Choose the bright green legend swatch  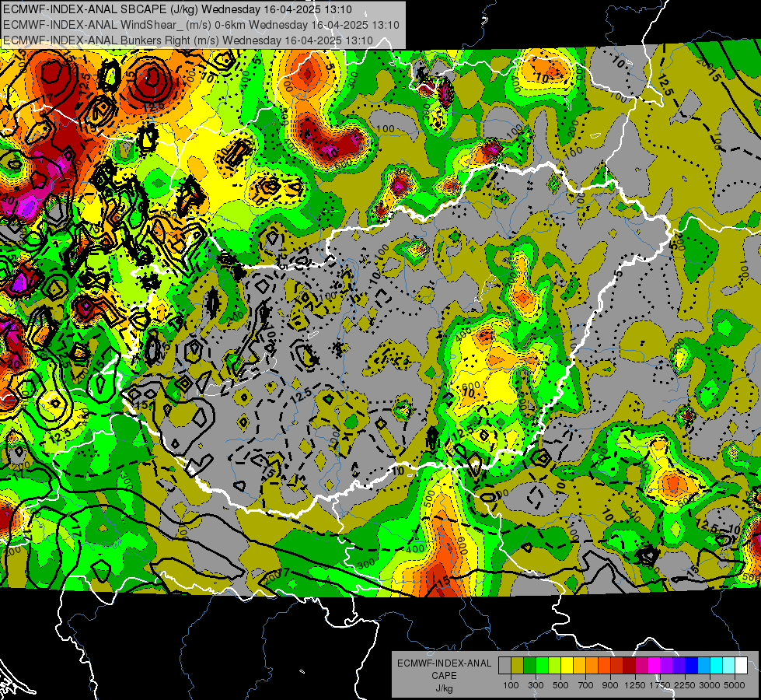coord(542,665)
